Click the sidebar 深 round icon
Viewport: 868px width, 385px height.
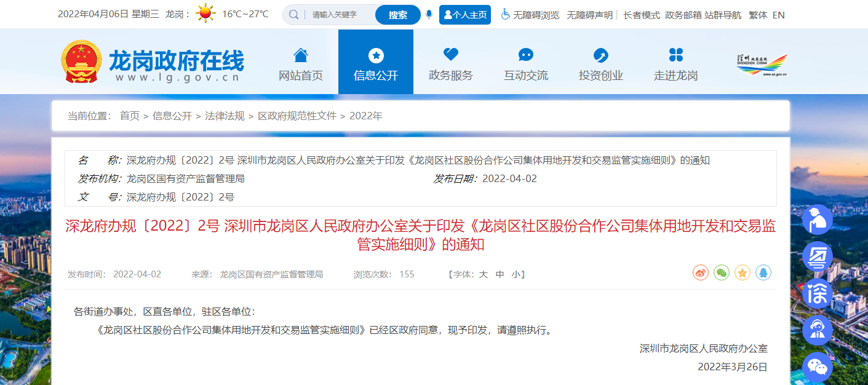point(818,293)
